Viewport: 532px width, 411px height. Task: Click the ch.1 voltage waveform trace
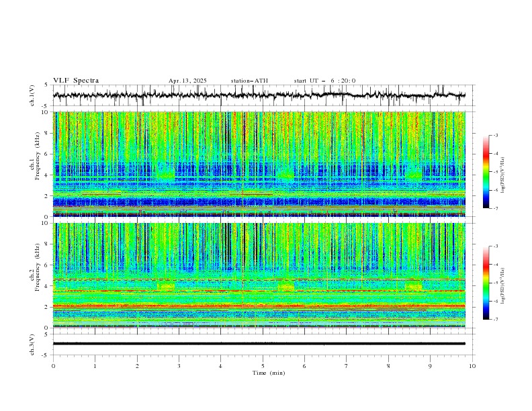tap(259, 95)
